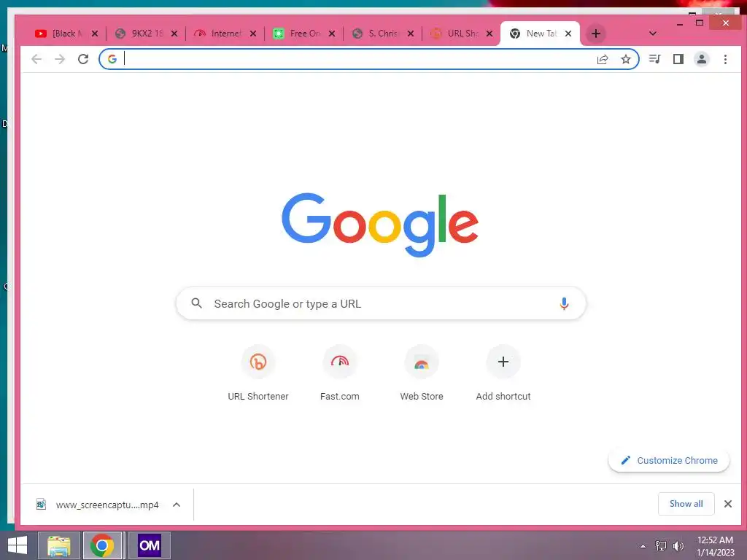747x560 pixels.
Task: Go back using the back arrow
Action: click(x=36, y=59)
